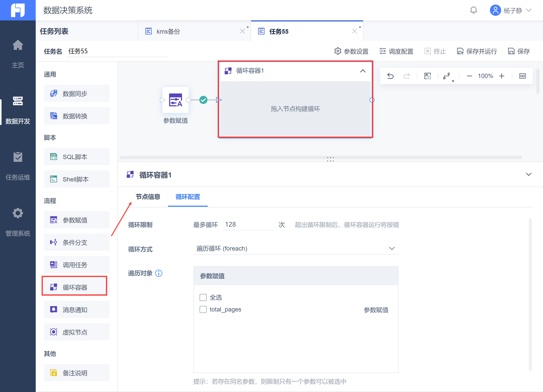Switch to the 节点信息 tab
This screenshot has width=543, height=392.
coord(148,197)
